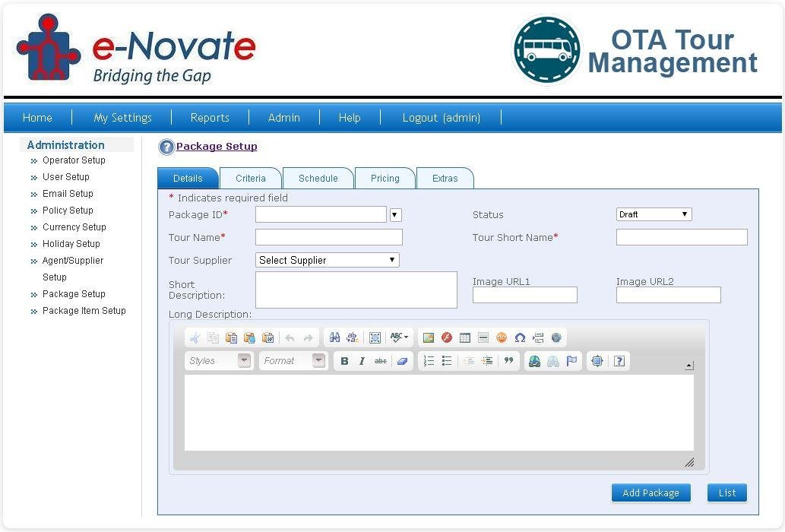Insert a table in the editor
The image size is (785, 532).
465,338
